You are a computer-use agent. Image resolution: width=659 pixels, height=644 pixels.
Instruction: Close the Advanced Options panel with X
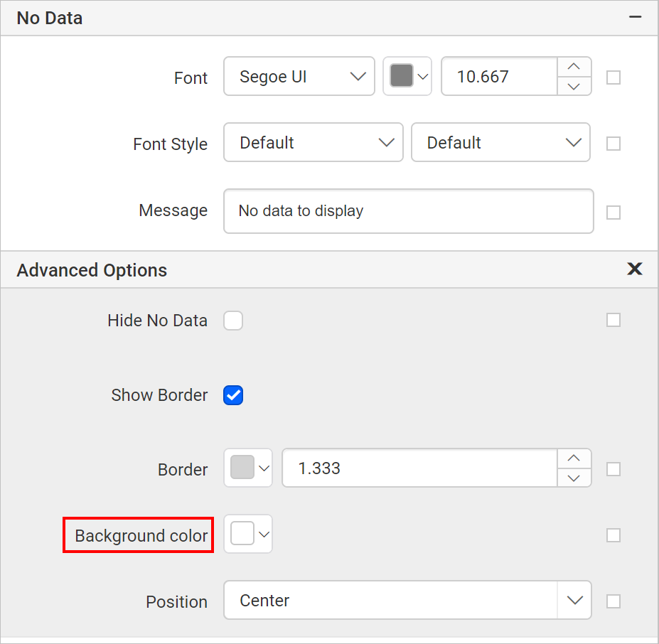tap(635, 269)
